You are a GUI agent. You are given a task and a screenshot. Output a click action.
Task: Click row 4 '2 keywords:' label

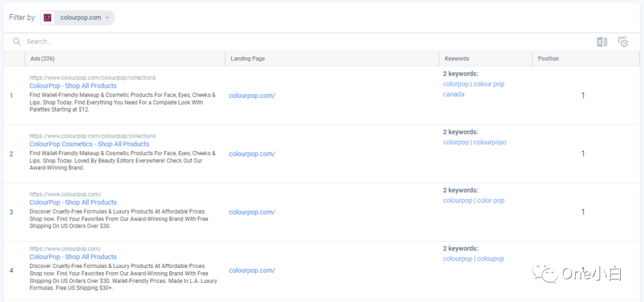[461, 249]
